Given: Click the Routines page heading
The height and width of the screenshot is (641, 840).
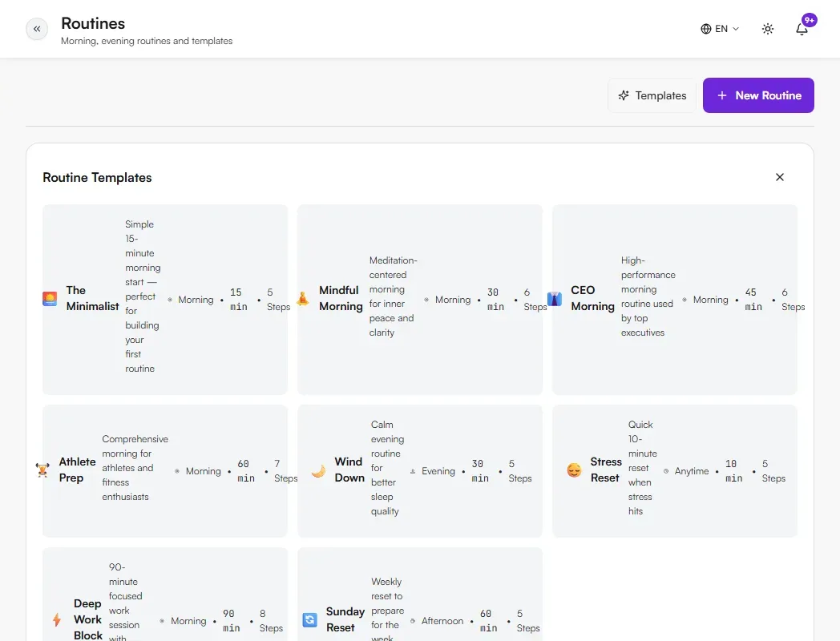Looking at the screenshot, I should click(x=93, y=23).
